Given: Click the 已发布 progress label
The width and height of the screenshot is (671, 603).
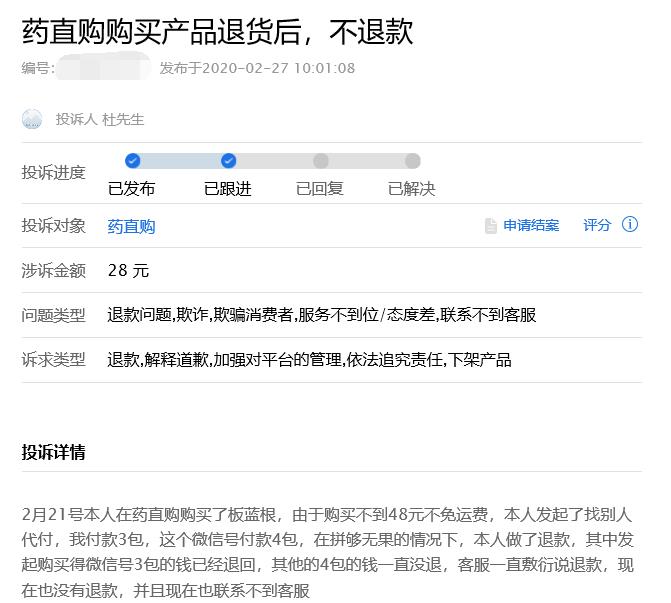Looking at the screenshot, I should tap(131, 189).
